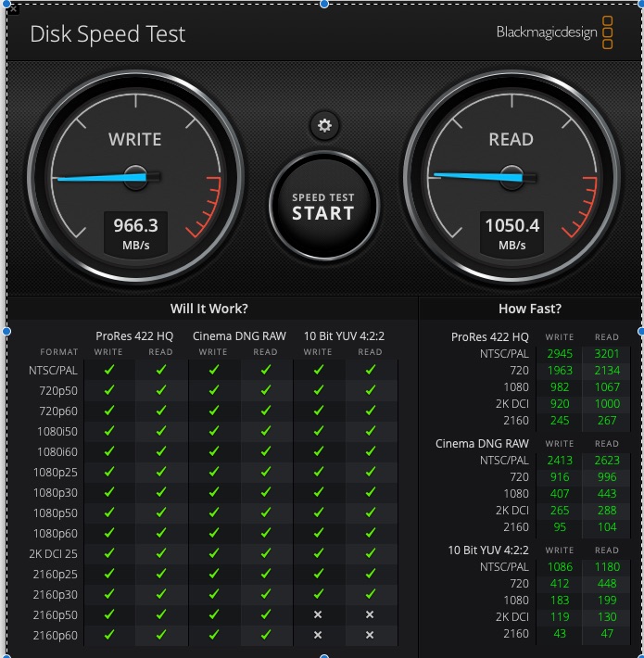Screen dimensions: 644x658
Task: Open the settings gear icon
Action: [x=324, y=125]
